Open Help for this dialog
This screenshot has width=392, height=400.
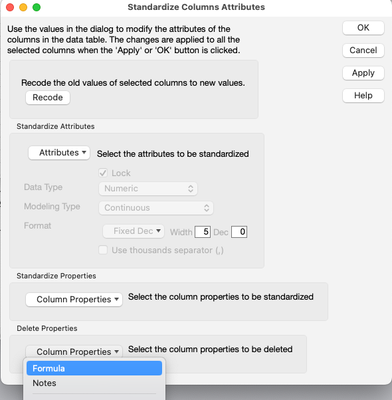tap(363, 96)
